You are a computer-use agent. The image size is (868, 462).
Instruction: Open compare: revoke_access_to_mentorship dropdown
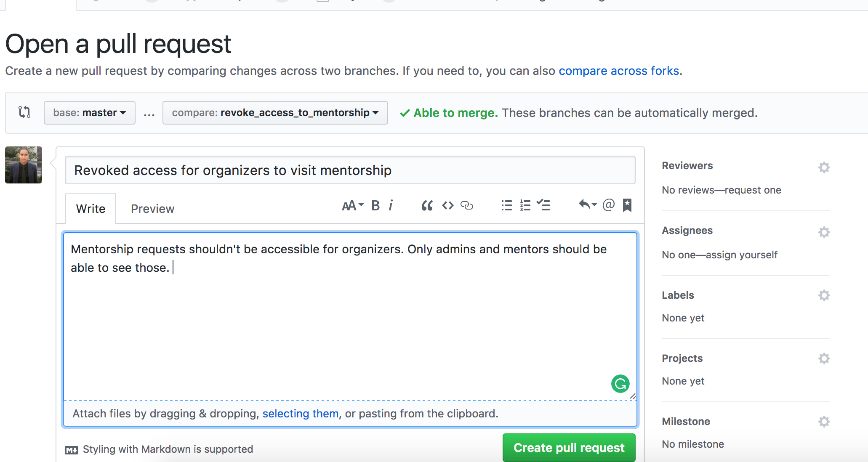(x=275, y=113)
